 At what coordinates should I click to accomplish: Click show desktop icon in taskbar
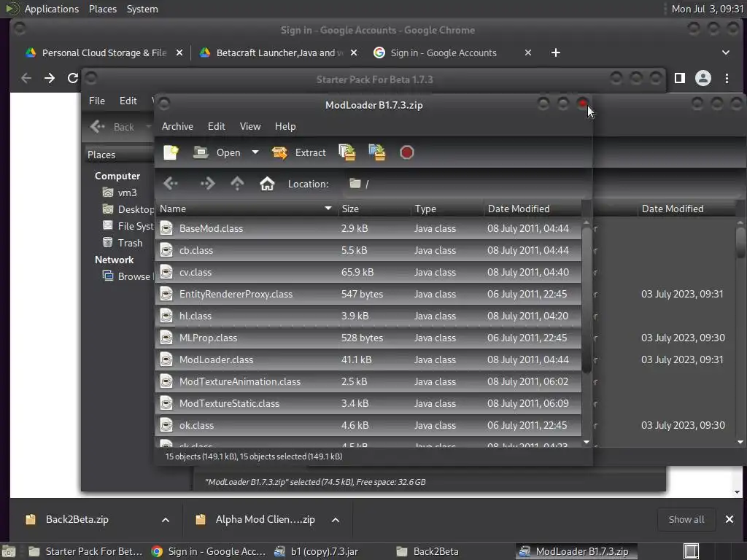click(9, 551)
